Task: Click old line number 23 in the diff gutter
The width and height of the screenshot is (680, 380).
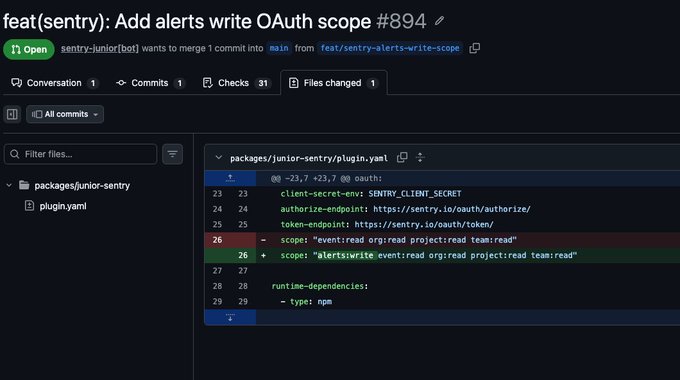Action: point(217,194)
